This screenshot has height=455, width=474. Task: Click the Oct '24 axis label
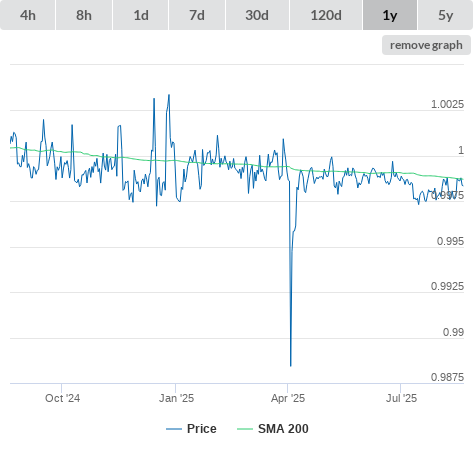coord(63,398)
